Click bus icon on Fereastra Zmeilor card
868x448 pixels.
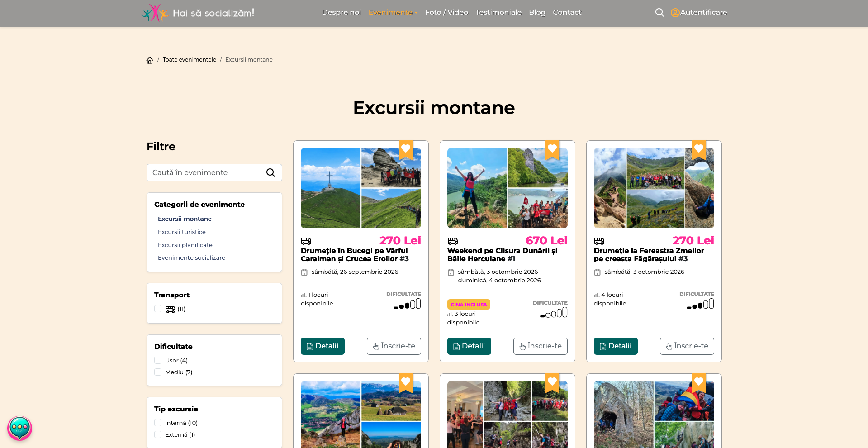coord(599,241)
